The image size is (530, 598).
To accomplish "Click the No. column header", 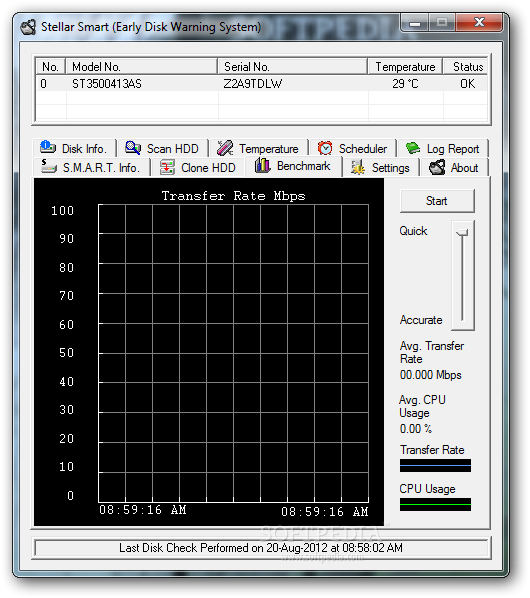I will coord(50,67).
